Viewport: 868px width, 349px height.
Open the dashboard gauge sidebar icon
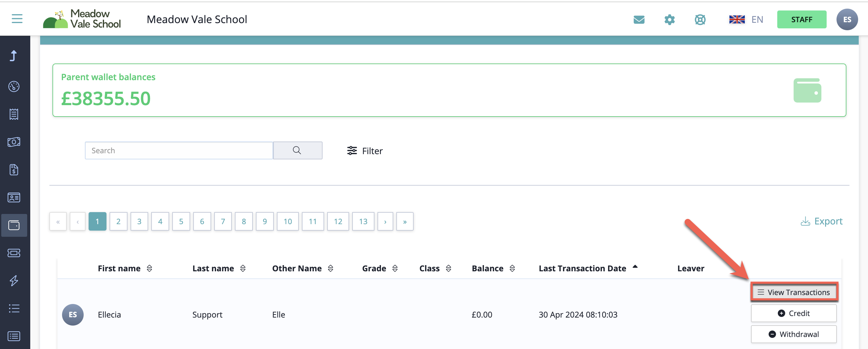pos(14,87)
